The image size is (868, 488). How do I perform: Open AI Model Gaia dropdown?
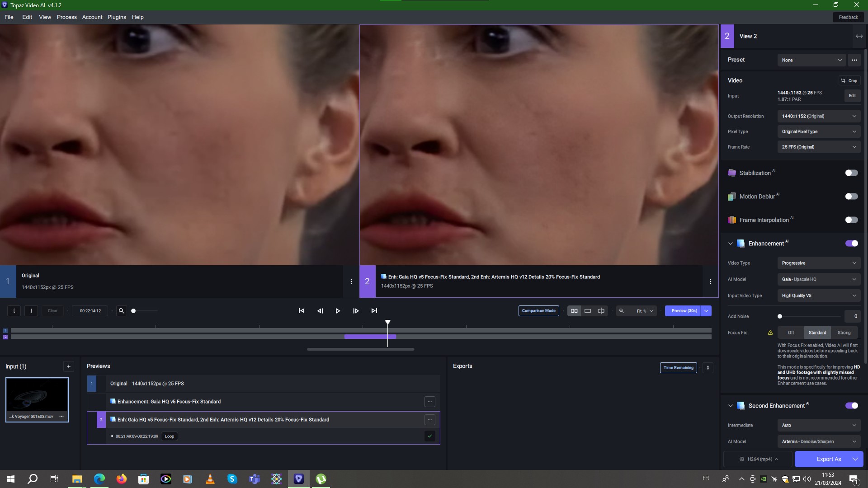(818, 279)
